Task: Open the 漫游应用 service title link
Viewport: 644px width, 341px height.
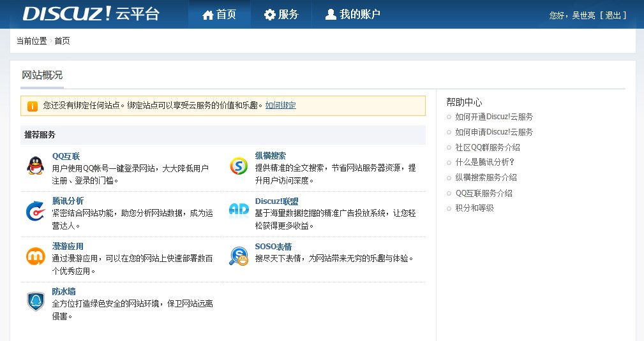Action: point(68,246)
